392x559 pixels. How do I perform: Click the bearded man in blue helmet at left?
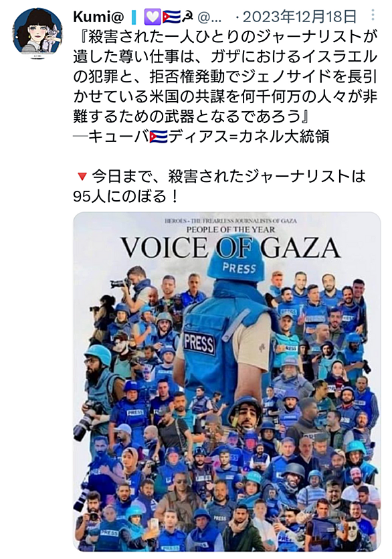click(96, 374)
